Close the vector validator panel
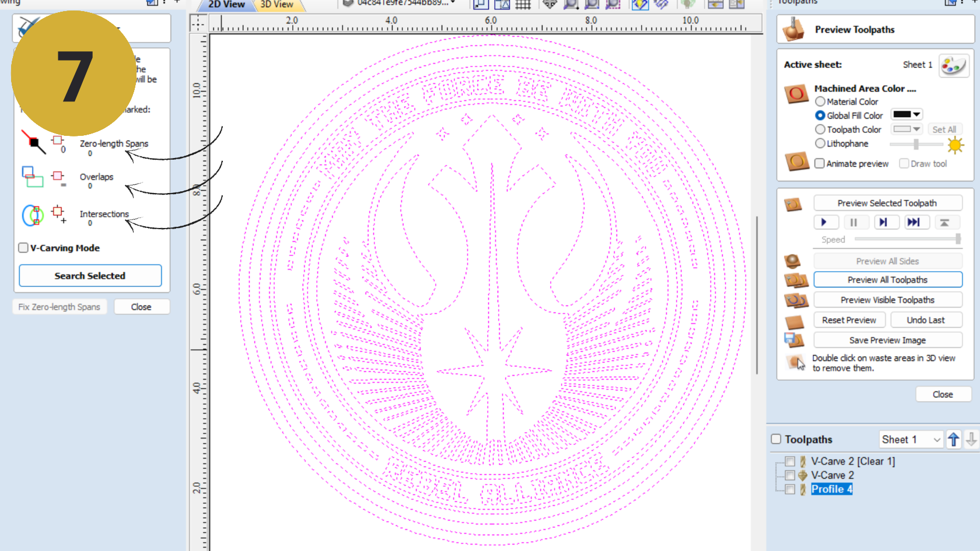The height and width of the screenshot is (551, 980). [142, 307]
